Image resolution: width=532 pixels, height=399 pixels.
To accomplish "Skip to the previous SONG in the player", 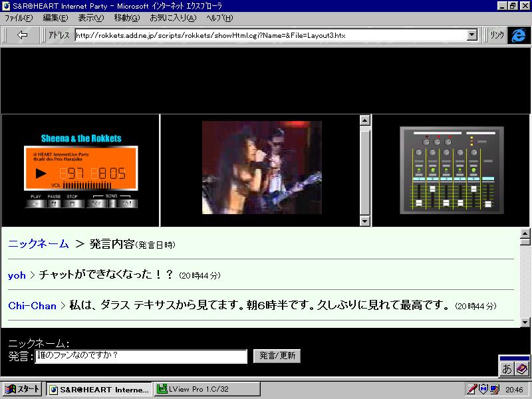I will click(x=96, y=203).
